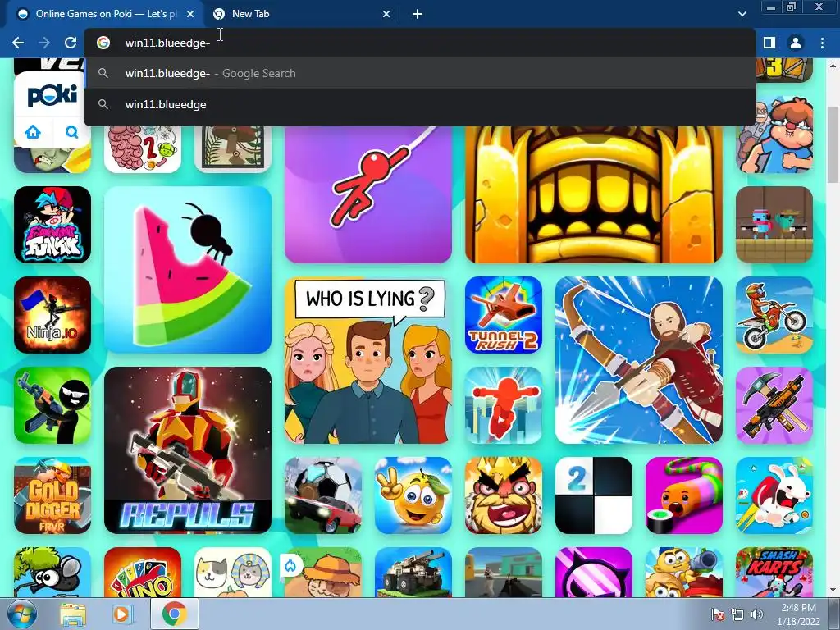The image size is (840, 630).
Task: Click into the address bar text
Action: 167,43
